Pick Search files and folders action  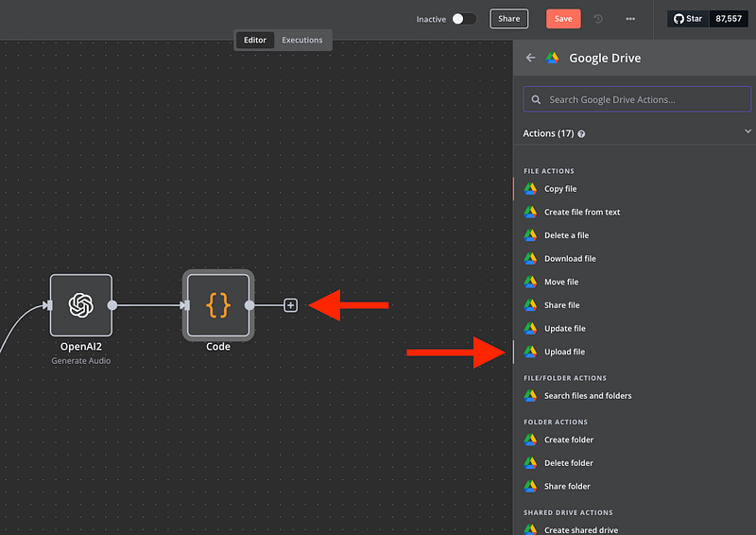[588, 396]
